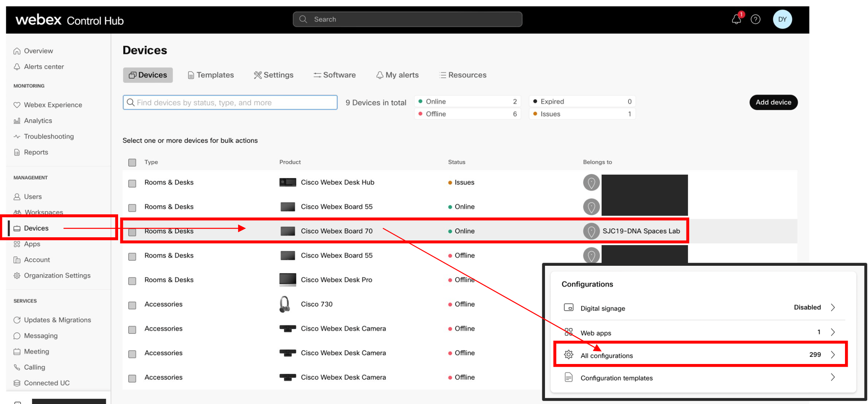
Task: Click location pin icon for SJC19-DNA Spaces Lab
Action: 591,231
